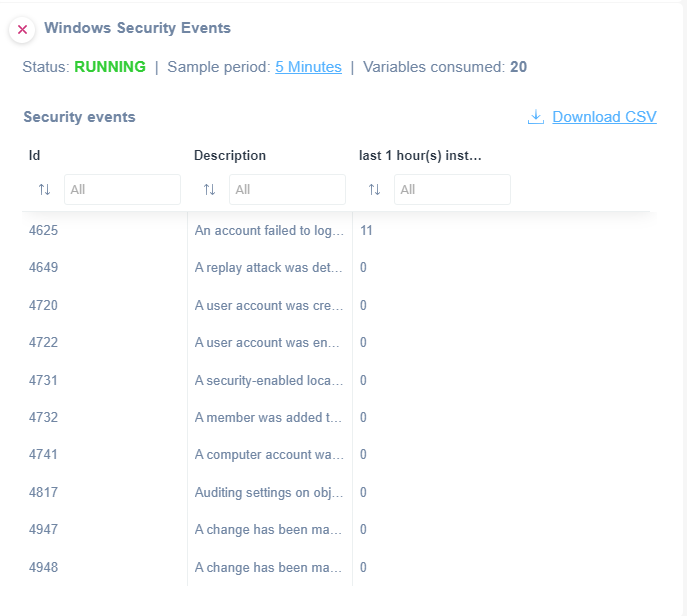The width and height of the screenshot is (687, 616).
Task: Click the Id column header
Action: (x=34, y=156)
